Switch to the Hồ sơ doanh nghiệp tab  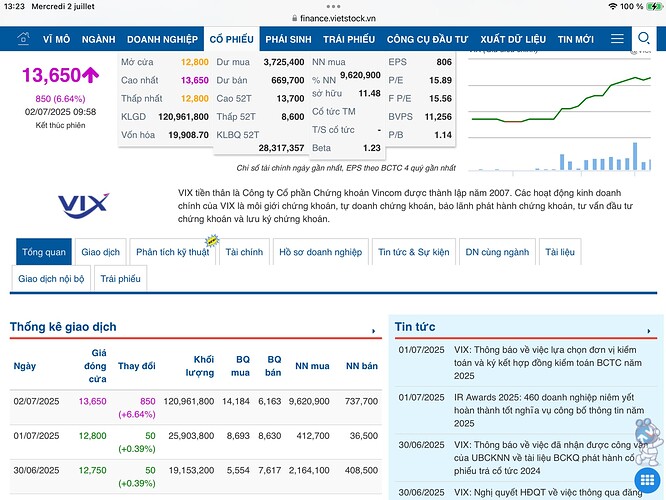(x=321, y=252)
